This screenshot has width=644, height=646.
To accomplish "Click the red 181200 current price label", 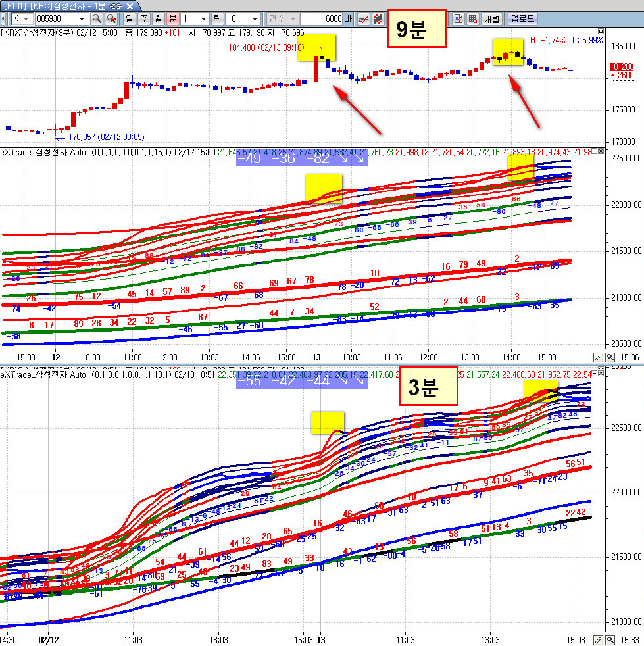I will coord(622,66).
